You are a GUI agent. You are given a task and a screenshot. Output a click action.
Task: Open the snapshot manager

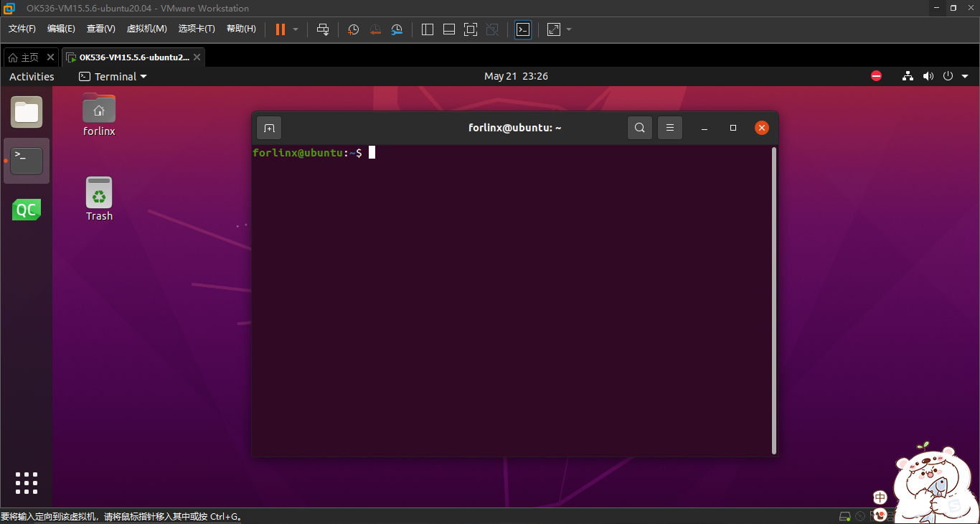[x=397, y=29]
